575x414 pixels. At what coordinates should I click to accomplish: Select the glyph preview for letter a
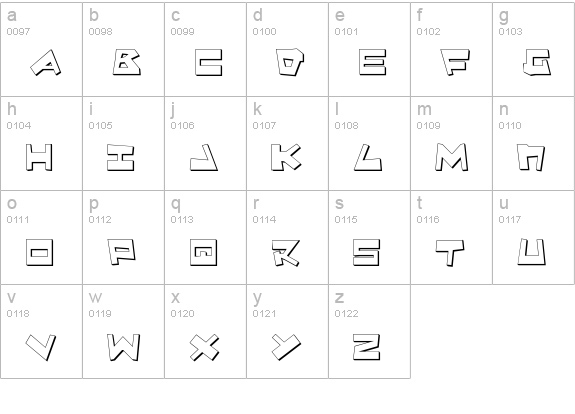coord(45,63)
